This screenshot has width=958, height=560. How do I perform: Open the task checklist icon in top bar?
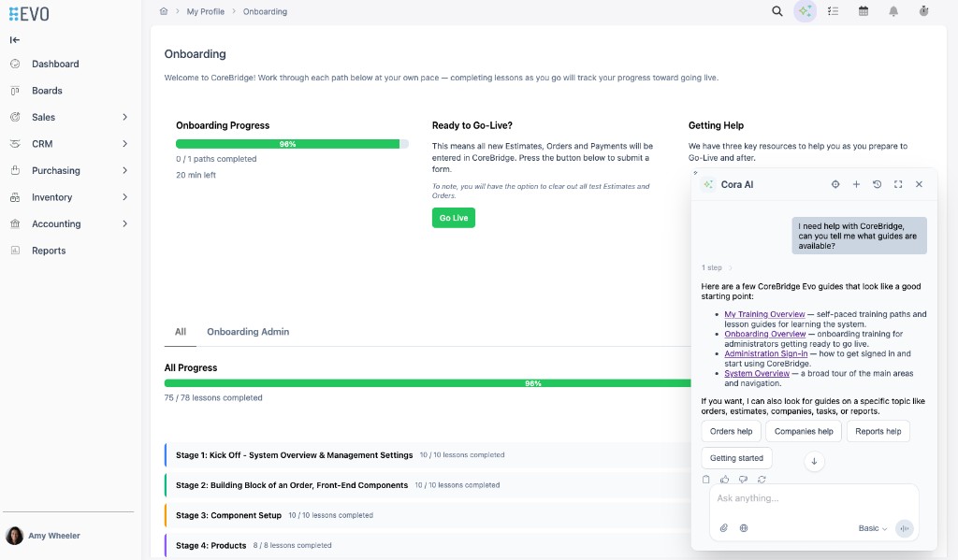[833, 11]
